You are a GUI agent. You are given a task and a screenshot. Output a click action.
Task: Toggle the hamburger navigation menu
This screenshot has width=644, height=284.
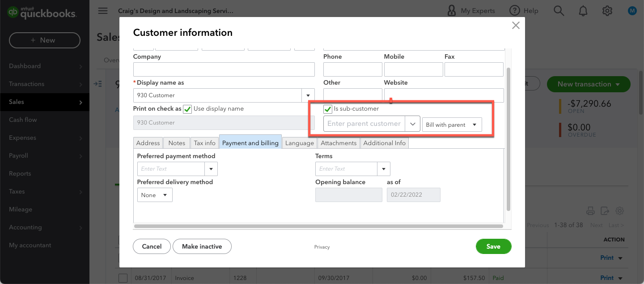[102, 10]
